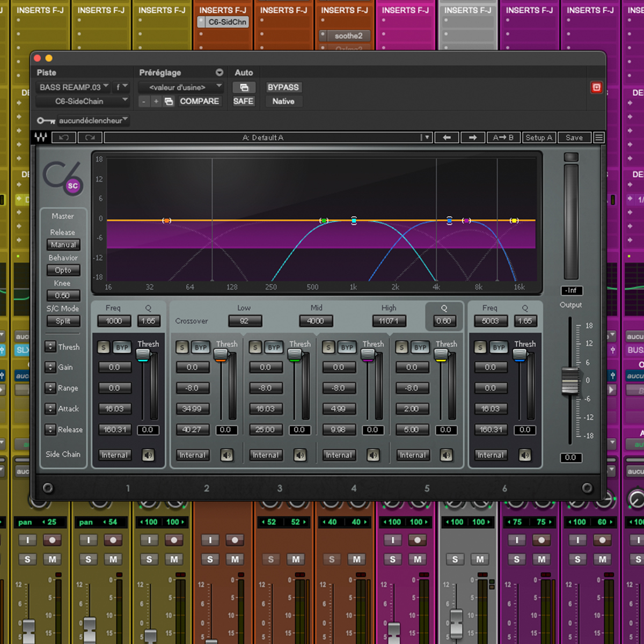
Task: Listen to band 1 sidechain speaker icon
Action: (x=148, y=455)
